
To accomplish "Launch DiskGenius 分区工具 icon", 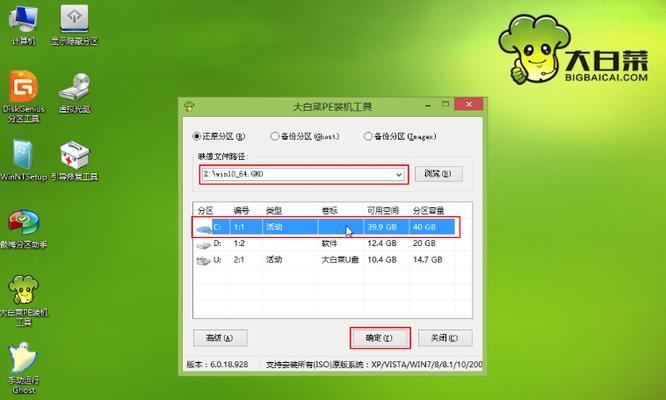I will [23, 97].
